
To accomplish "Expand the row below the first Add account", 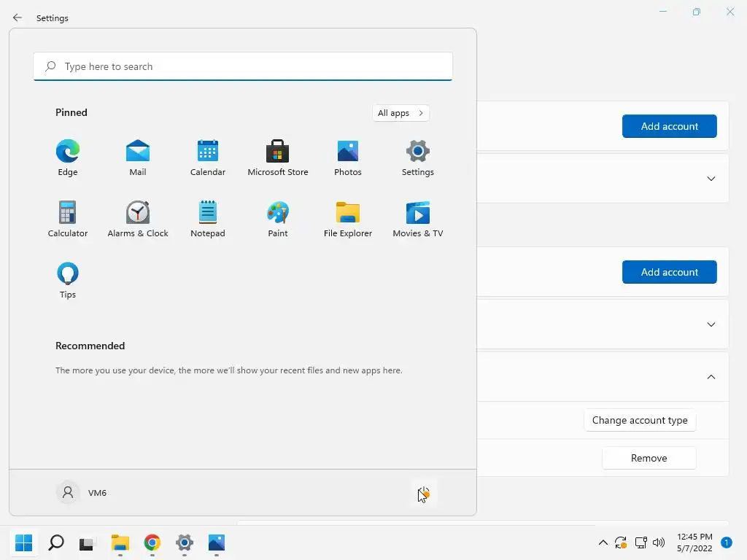I will coord(711,179).
